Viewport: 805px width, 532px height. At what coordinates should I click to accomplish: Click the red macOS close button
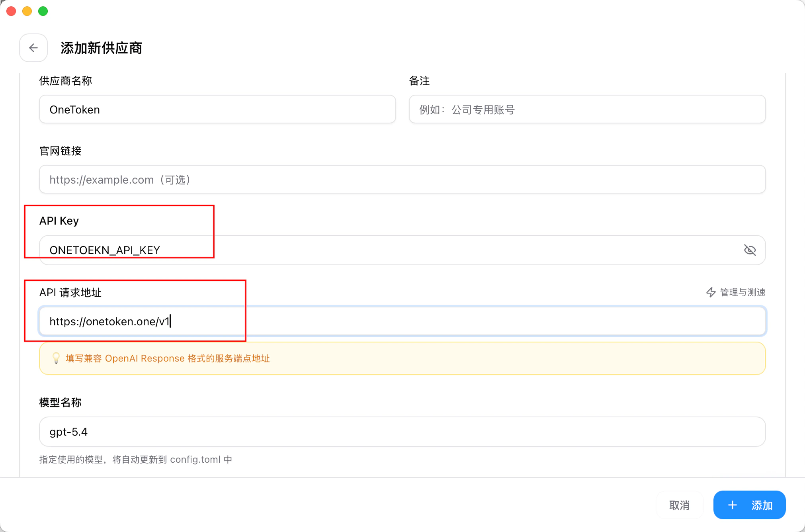(x=11, y=11)
